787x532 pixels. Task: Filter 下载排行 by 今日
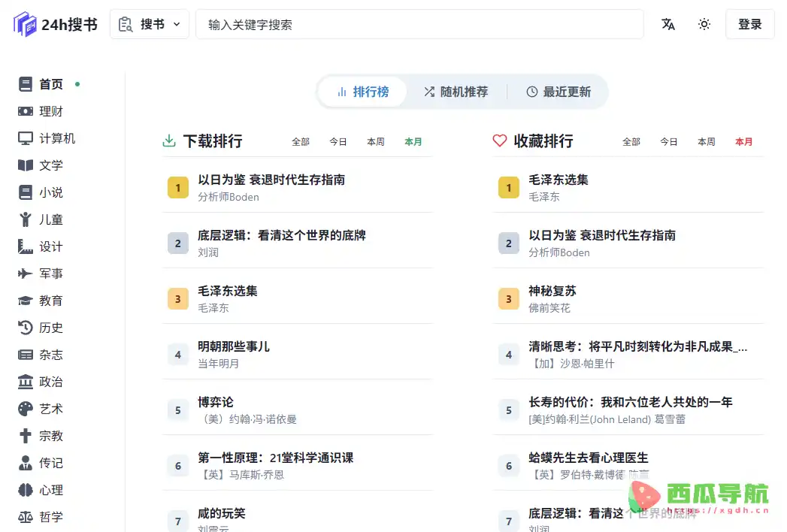(338, 142)
